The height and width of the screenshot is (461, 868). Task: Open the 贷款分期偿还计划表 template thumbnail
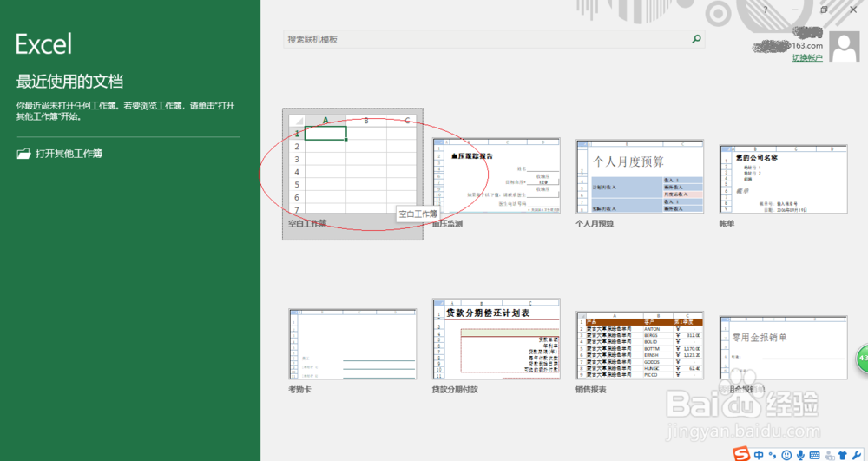pyautogui.click(x=496, y=339)
